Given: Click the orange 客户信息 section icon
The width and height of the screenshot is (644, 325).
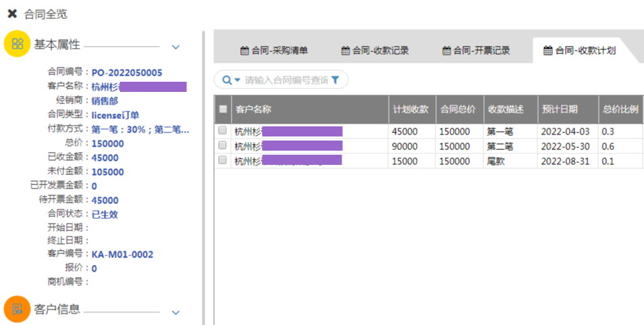Looking at the screenshot, I should point(18,309).
